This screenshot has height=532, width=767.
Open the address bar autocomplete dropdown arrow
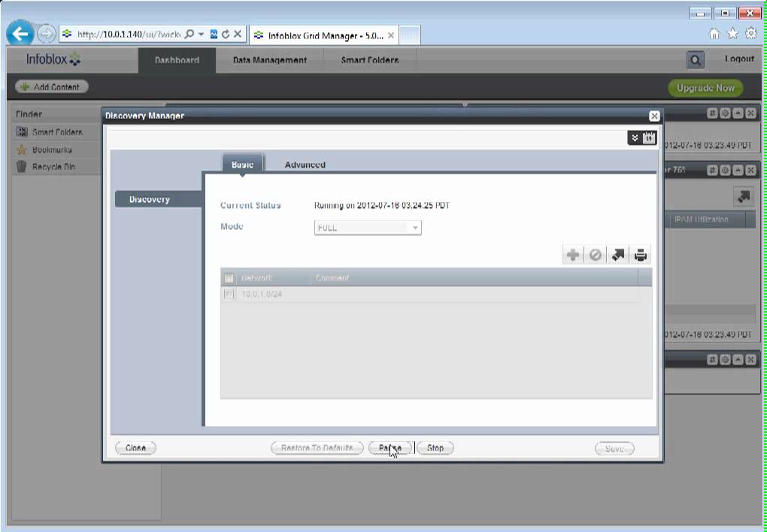click(201, 35)
